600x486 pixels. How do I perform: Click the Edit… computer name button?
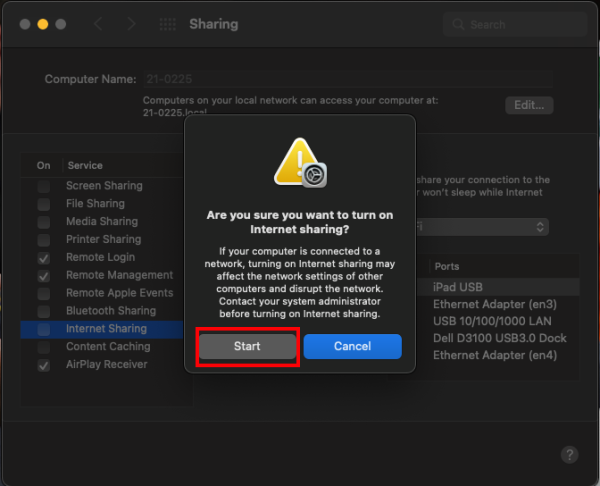pos(529,105)
